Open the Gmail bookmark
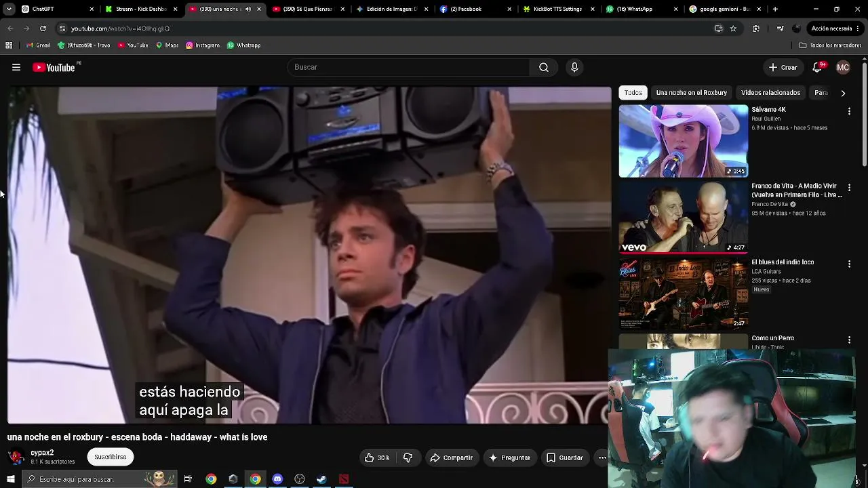This screenshot has width=868, height=488. (38, 45)
